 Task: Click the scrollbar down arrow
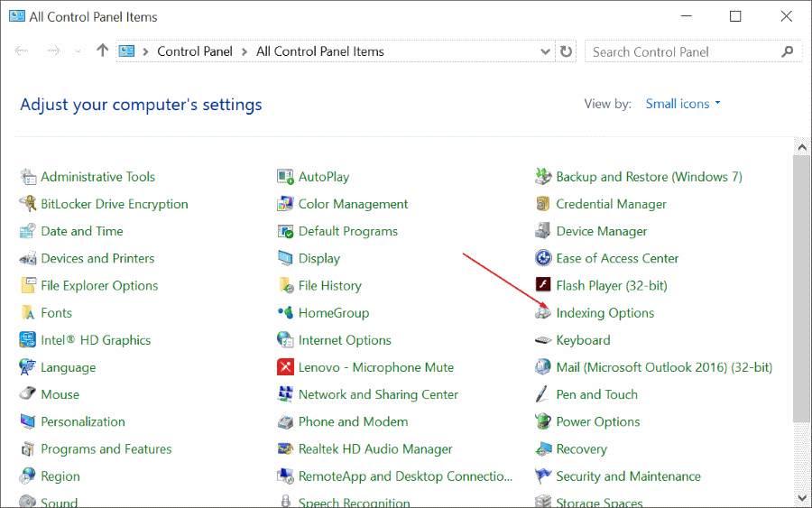(x=802, y=499)
